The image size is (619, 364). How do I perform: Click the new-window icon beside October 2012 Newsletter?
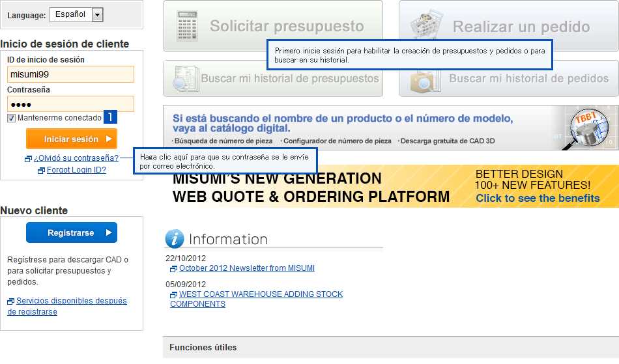coord(174,268)
